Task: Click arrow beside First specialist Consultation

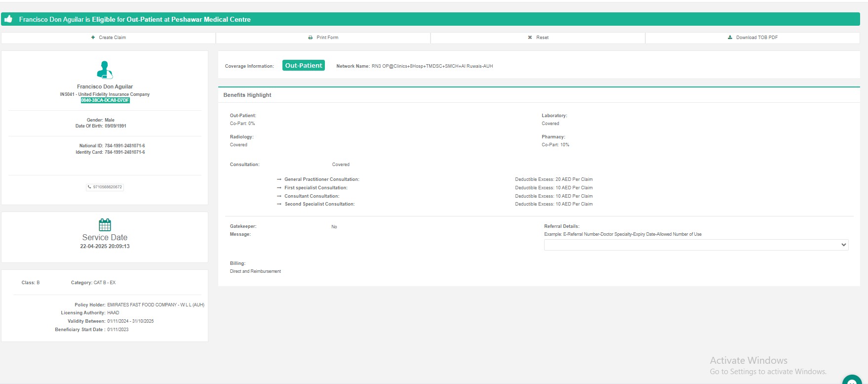Action: (x=279, y=188)
